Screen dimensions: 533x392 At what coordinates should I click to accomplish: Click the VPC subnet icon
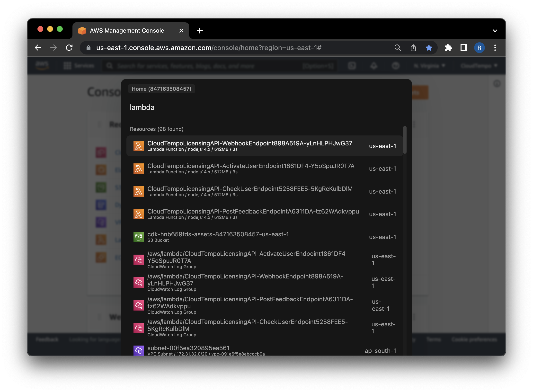point(139,350)
